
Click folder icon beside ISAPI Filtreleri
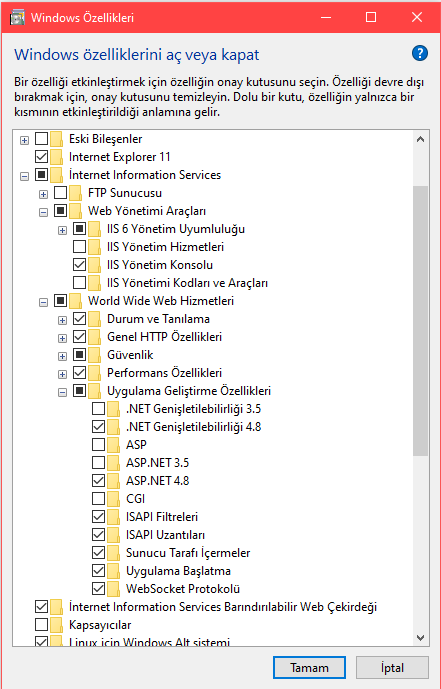[x=113, y=517]
